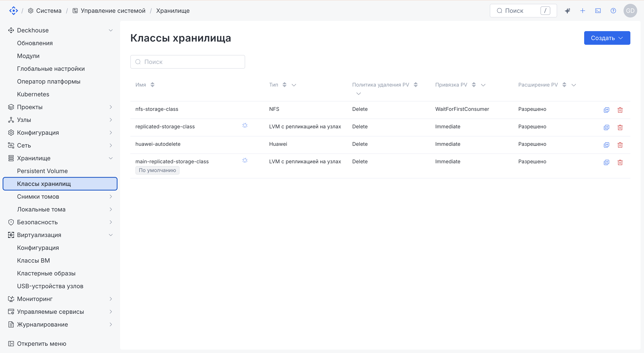Click the Deckhouse icon in the sidebar
The image size is (644, 353).
pyautogui.click(x=11, y=30)
